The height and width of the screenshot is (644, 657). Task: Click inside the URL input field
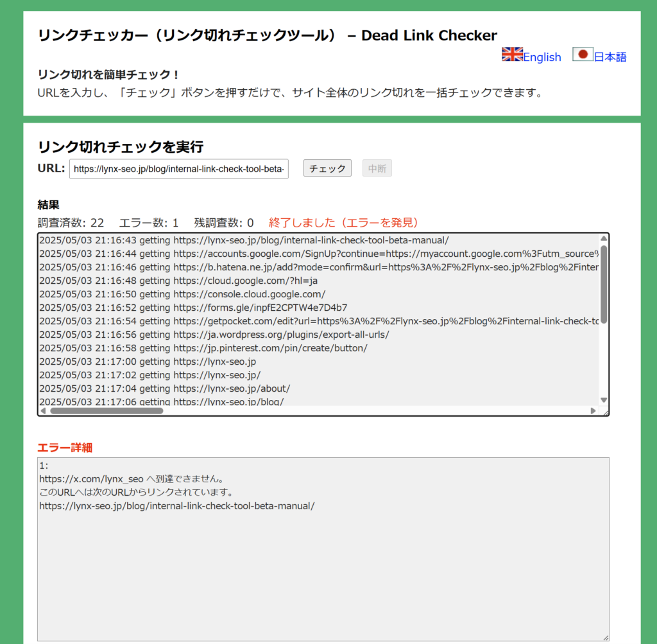178,168
